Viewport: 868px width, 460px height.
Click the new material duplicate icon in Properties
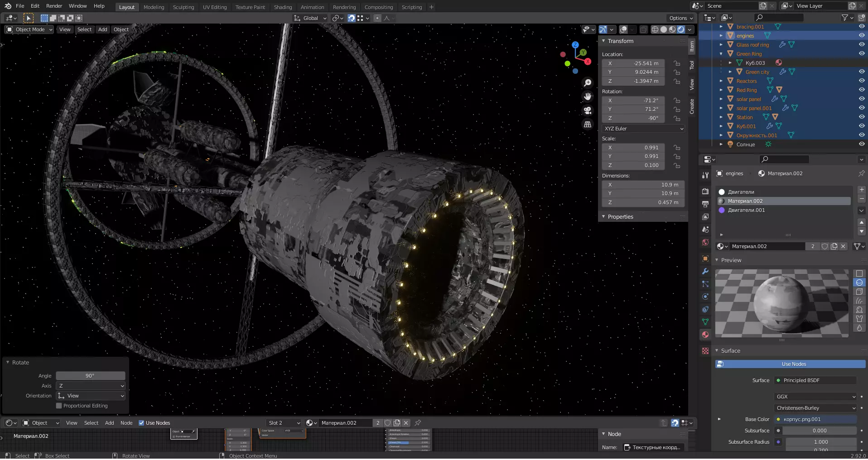834,246
